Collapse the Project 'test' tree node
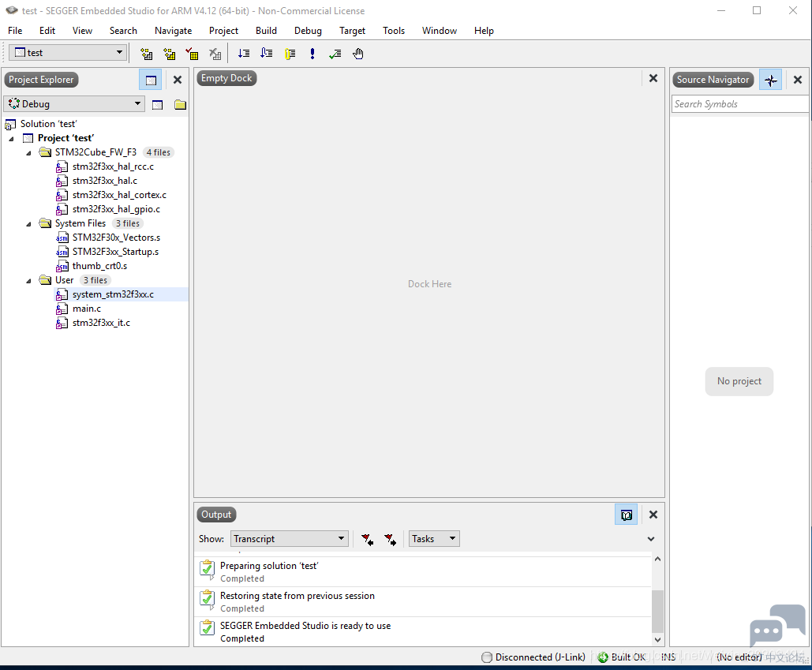 tap(11, 139)
